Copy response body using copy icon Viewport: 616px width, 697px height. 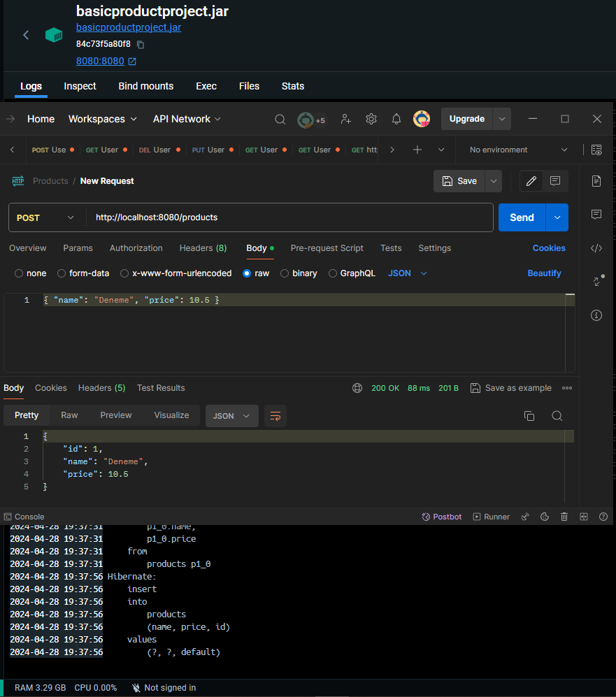point(529,416)
